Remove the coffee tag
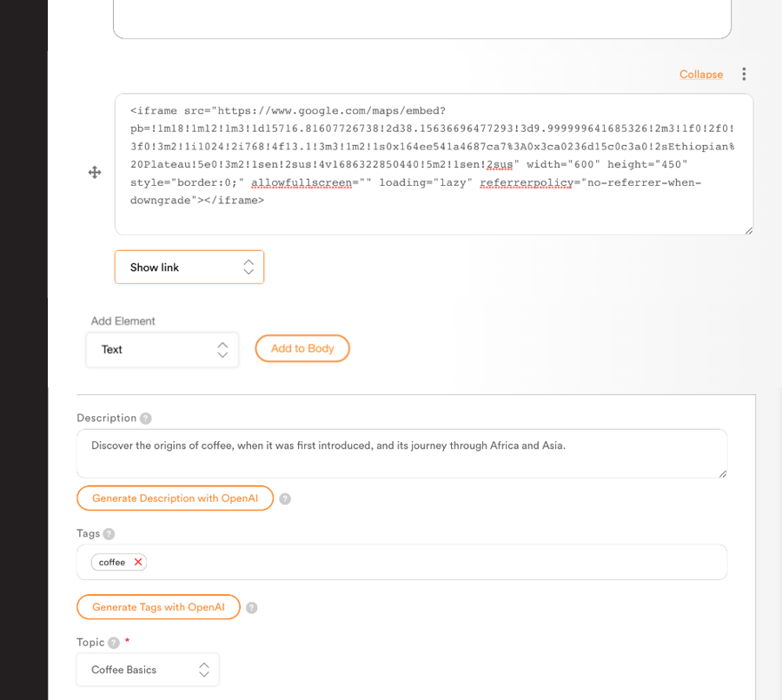The image size is (782, 700). pos(138,562)
